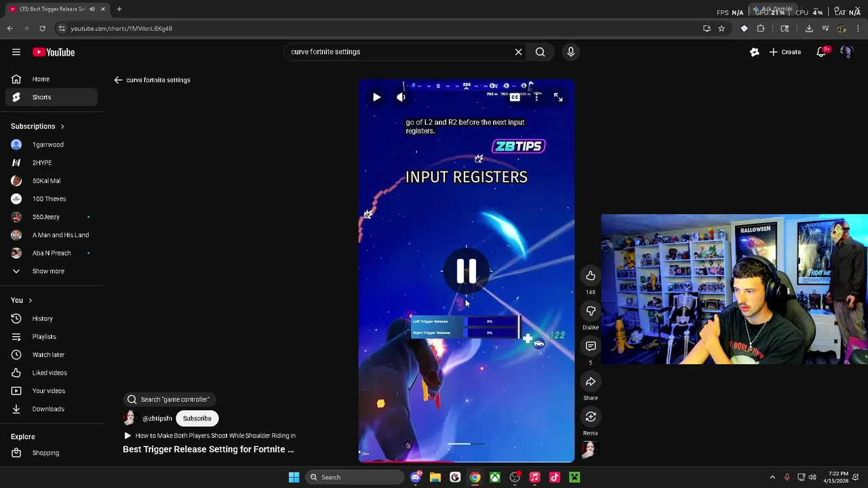
Task: Clear the search query with the X icon
Action: coord(518,52)
